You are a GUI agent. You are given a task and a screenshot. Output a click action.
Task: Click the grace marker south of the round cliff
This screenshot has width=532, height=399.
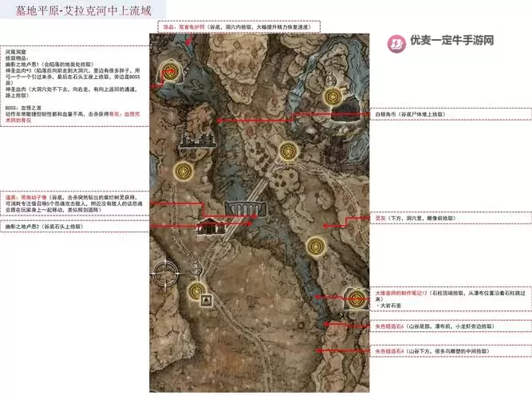pos(315,246)
